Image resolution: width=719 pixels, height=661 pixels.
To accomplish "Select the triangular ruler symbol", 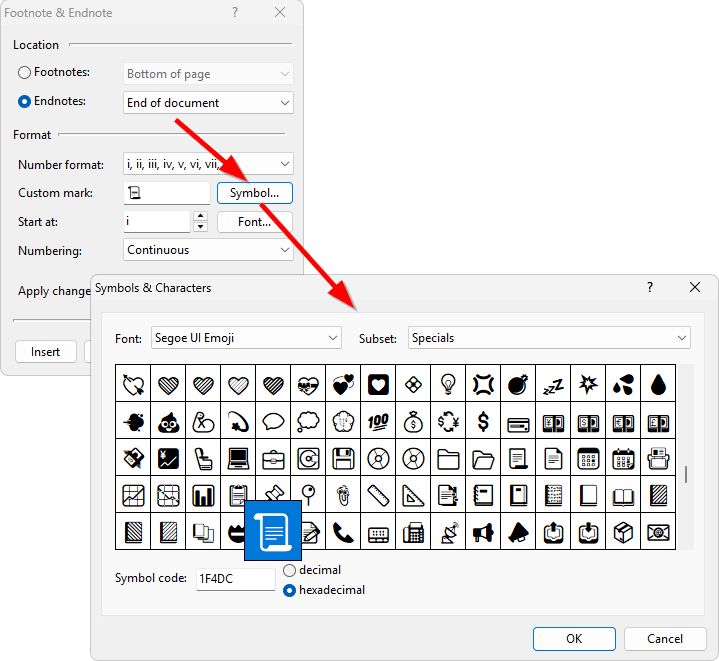I will coord(413,495).
